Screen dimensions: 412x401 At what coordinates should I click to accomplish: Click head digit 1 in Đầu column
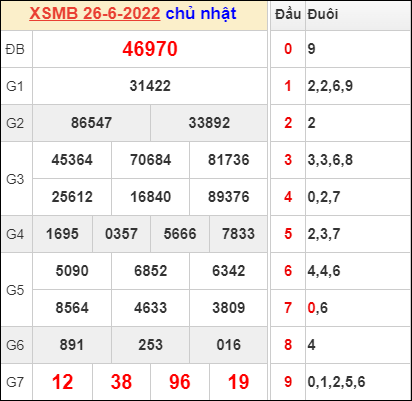click(288, 86)
